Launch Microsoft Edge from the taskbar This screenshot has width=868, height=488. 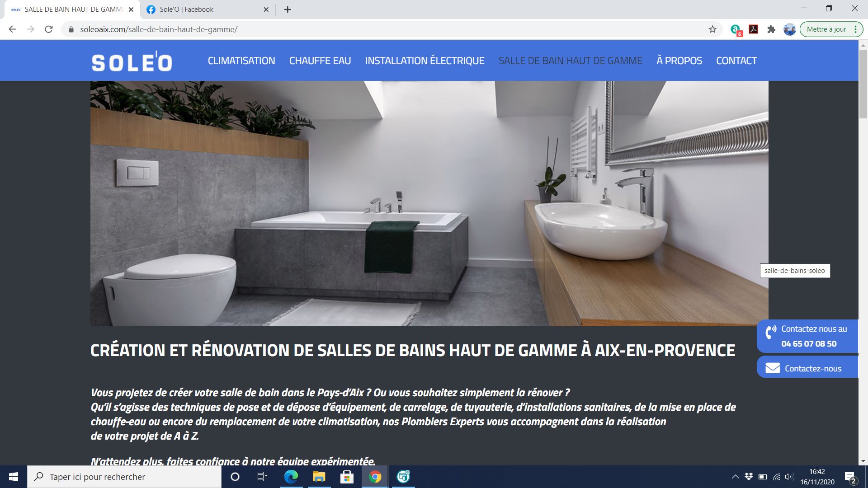[291, 477]
